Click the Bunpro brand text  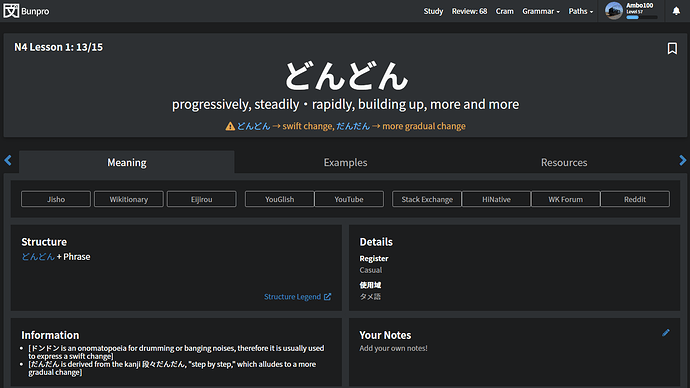click(x=35, y=11)
